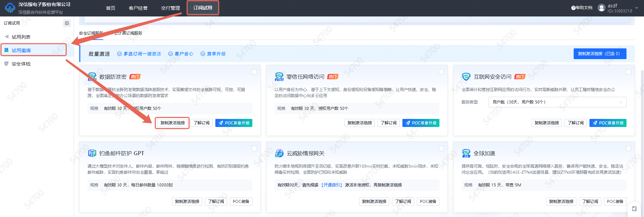Click the 云威胁情报网关 product icon

(x=279, y=153)
